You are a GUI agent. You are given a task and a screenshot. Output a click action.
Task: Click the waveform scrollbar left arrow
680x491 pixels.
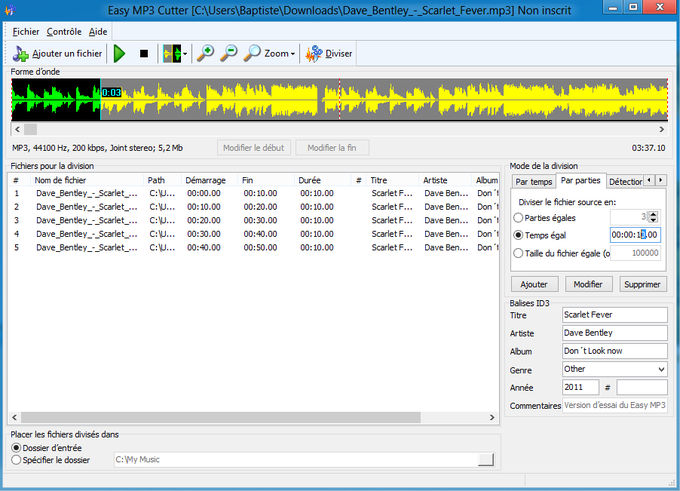coord(17,129)
